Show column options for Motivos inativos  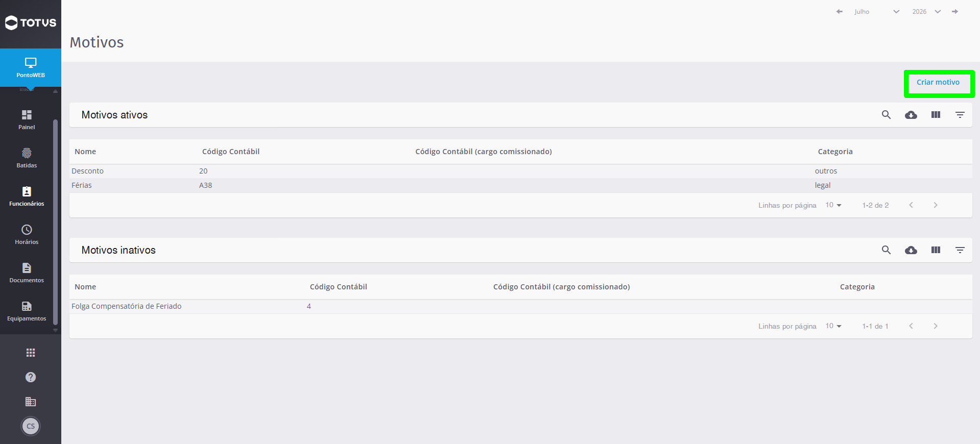point(936,250)
